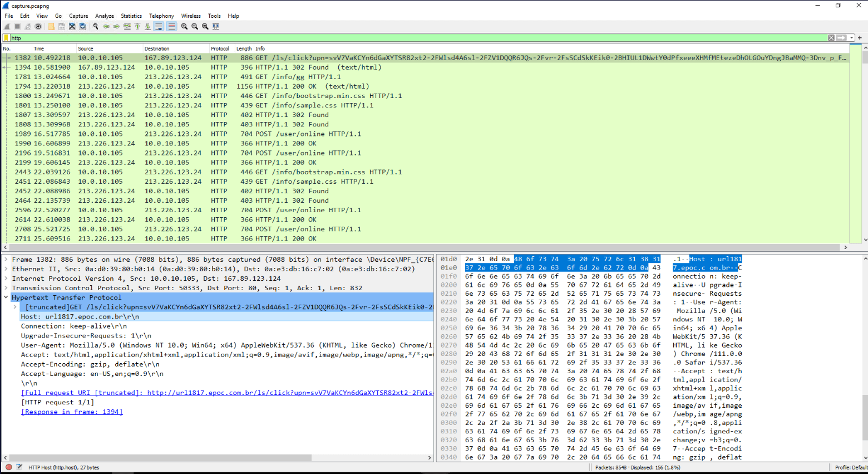Open capture file properties status icon

tap(19, 467)
